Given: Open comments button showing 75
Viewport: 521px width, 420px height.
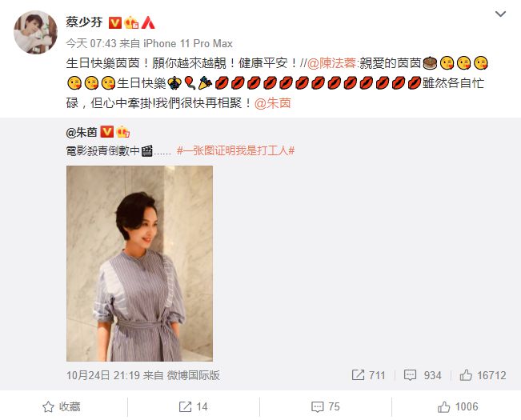Looking at the screenshot, I should click(x=325, y=406).
